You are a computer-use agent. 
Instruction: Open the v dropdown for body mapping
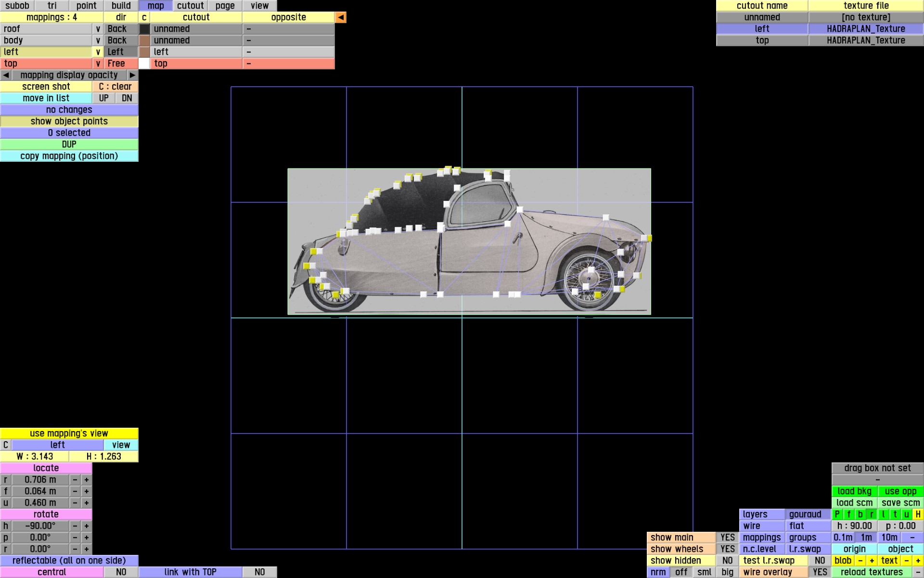coord(98,40)
